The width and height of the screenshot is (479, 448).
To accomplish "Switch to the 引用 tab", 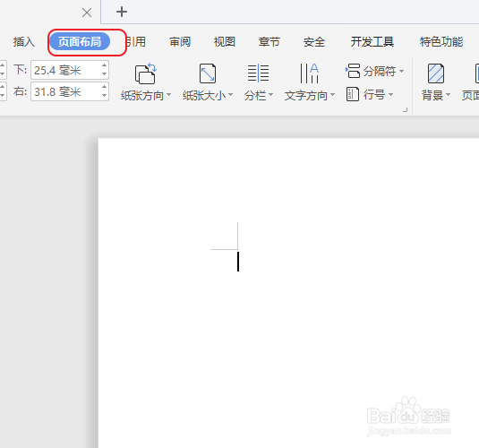I will point(135,42).
